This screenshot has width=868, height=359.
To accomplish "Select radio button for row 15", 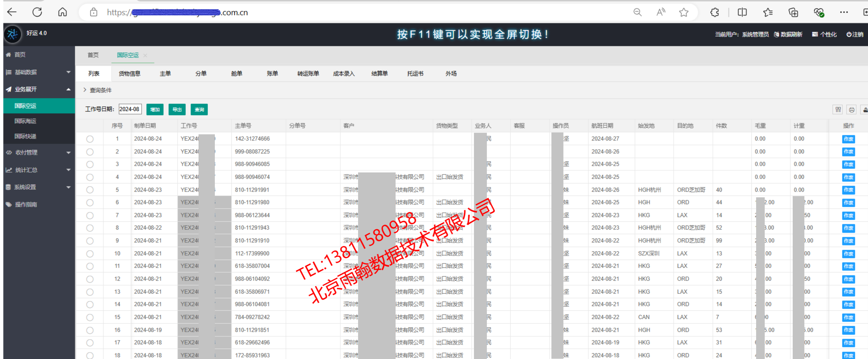I will click(x=90, y=317).
